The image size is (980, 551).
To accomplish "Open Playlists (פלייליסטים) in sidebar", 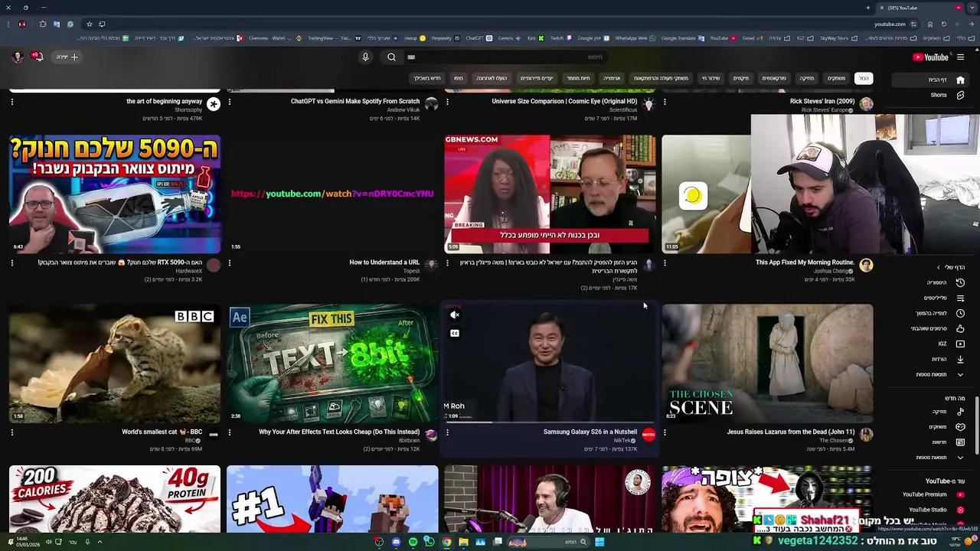I will [x=945, y=298].
